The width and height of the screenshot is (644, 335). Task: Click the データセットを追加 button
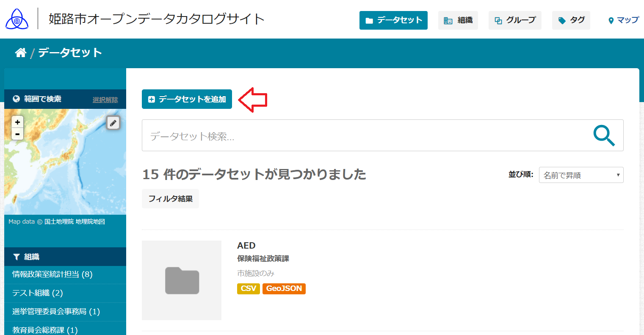tap(187, 99)
